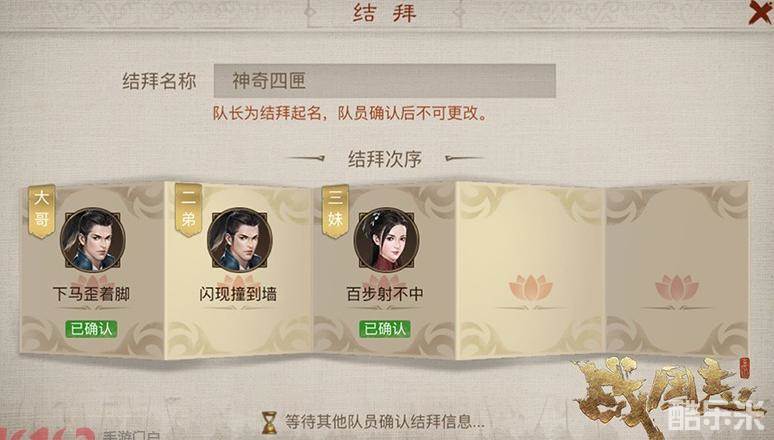Screen dimensions: 774x440
Task: Open the portrait of 下马歪着脚
Action: 92,240
